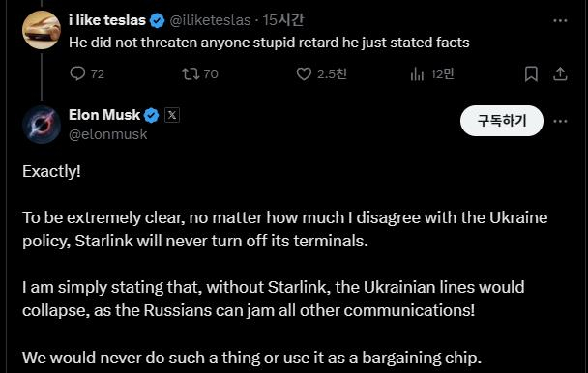Viewport: 588px width, 373px height.
Task: Open the @elonmusk handle link
Action: [x=108, y=134]
